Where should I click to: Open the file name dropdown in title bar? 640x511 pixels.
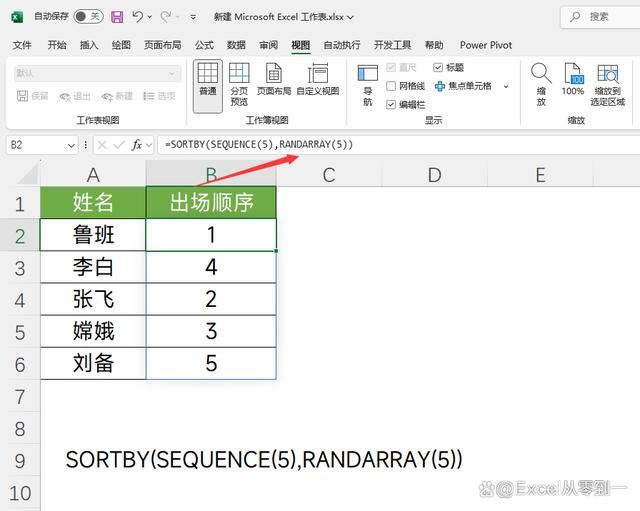pos(351,18)
